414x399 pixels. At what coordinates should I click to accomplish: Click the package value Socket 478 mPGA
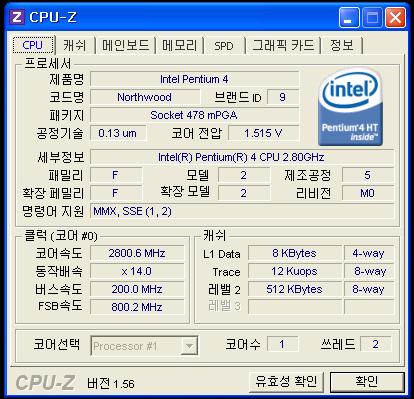tap(194, 115)
